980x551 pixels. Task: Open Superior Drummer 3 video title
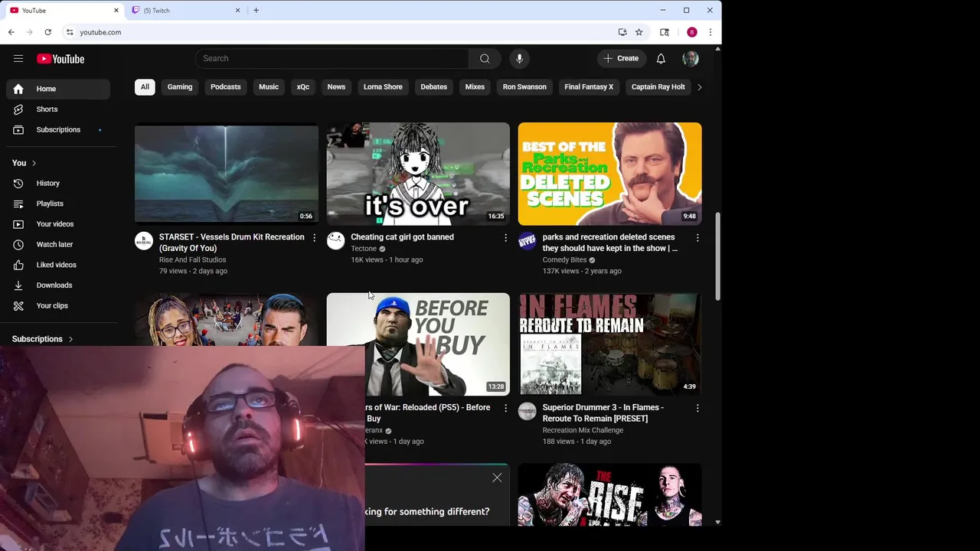603,413
